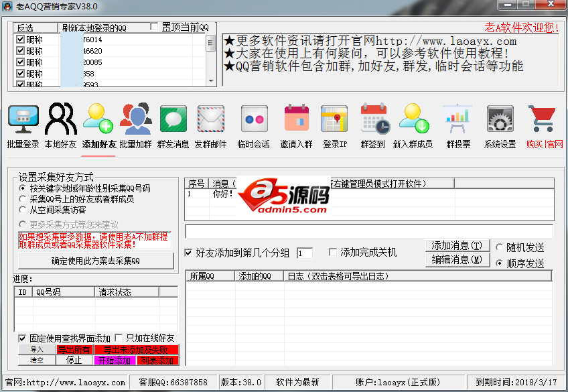This screenshot has height=392, width=568.
Task: Open the 批量登录 batch login icon
Action: pos(23,121)
